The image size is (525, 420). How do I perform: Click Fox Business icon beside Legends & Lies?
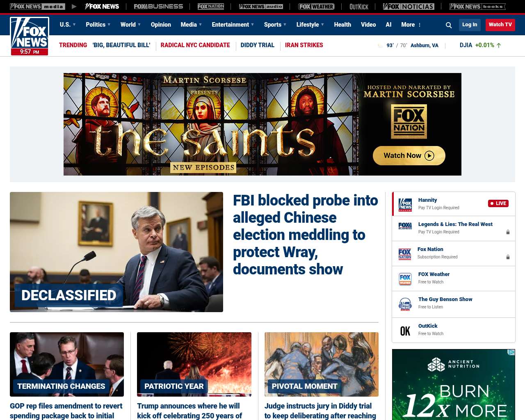point(405,226)
